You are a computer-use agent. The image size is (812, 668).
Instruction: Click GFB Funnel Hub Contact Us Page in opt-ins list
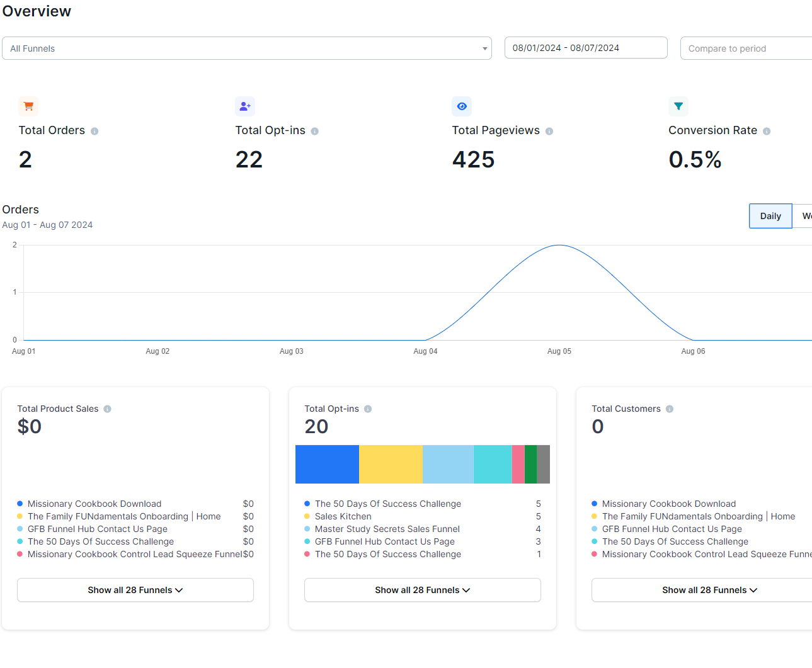pyautogui.click(x=385, y=541)
